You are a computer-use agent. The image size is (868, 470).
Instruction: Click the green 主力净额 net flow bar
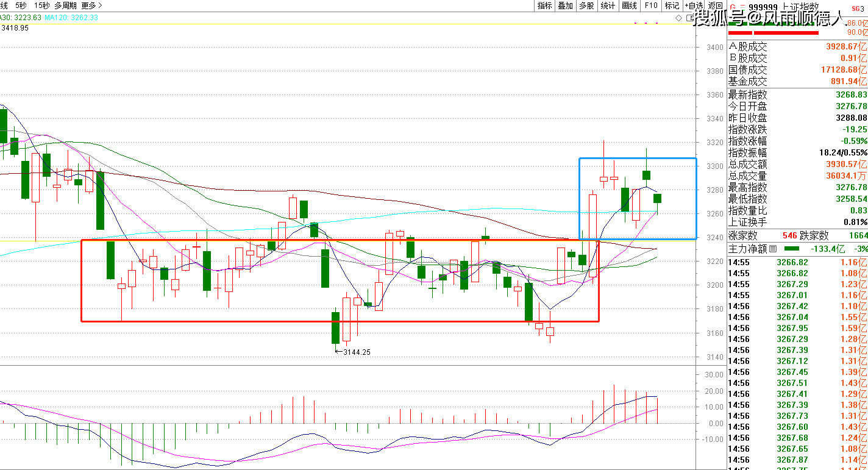pos(791,249)
